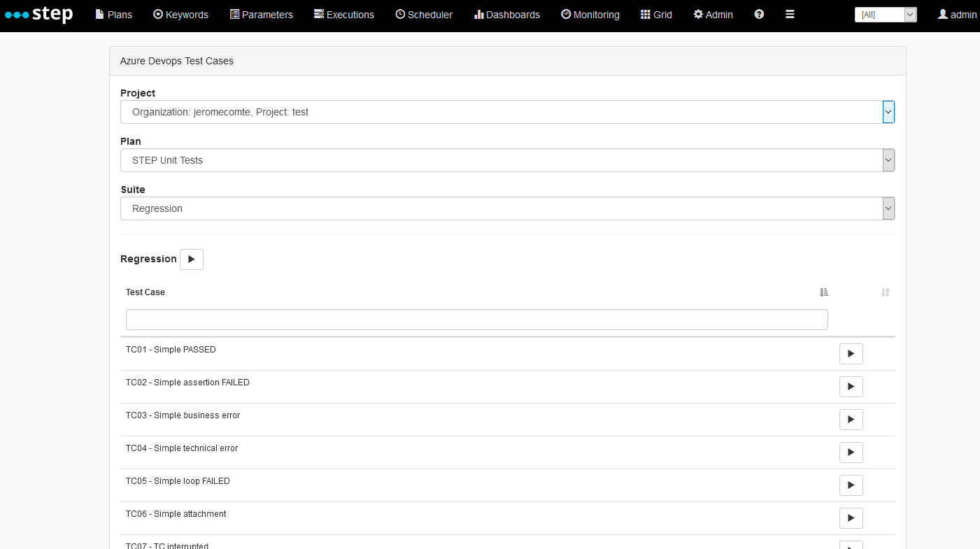Open the Scheduler page

pyautogui.click(x=424, y=14)
